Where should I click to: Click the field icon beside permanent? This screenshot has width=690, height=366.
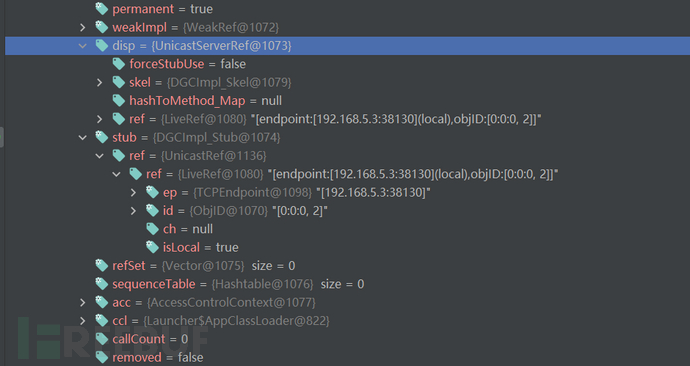pos(102,8)
